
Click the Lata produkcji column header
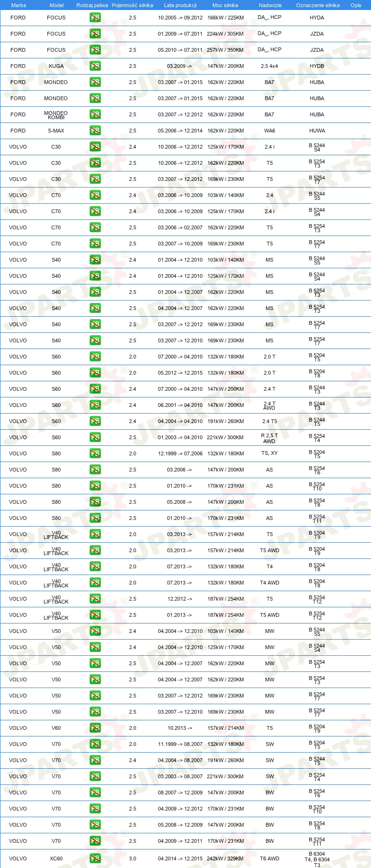pyautogui.click(x=180, y=5)
